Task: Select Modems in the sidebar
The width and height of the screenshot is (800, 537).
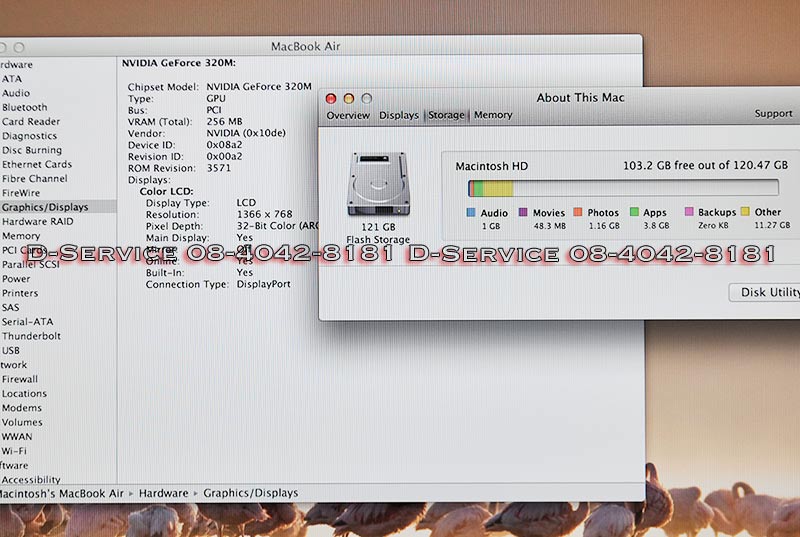Action: coord(21,408)
